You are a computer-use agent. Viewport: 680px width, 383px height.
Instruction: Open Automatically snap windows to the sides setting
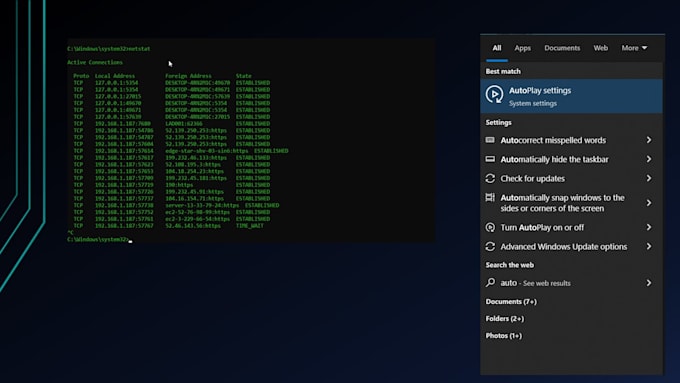click(572, 203)
